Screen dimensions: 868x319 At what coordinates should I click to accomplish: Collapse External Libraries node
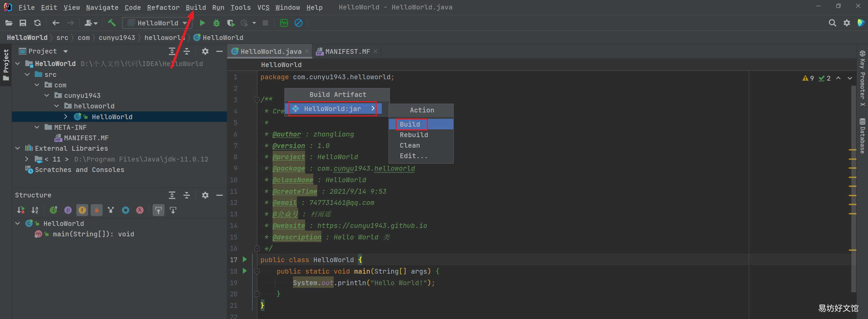click(x=18, y=148)
